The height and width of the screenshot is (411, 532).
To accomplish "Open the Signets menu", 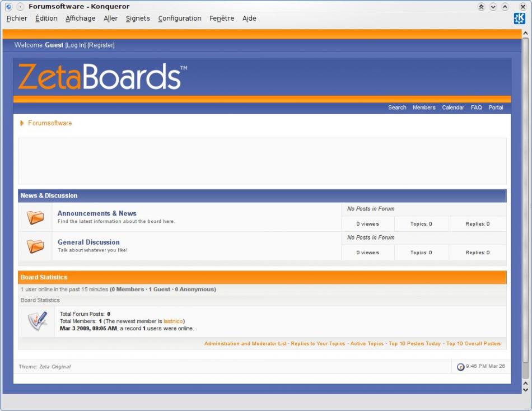I will pyautogui.click(x=138, y=18).
